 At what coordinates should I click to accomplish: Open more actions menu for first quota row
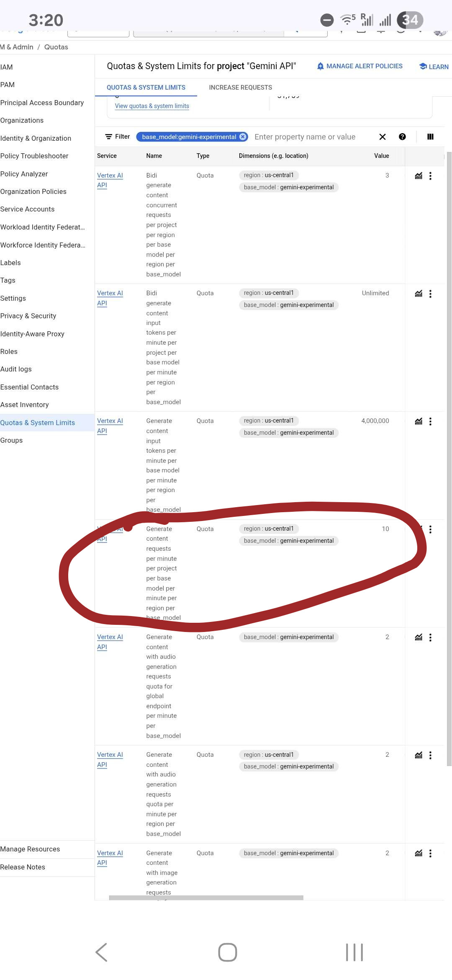(x=430, y=176)
